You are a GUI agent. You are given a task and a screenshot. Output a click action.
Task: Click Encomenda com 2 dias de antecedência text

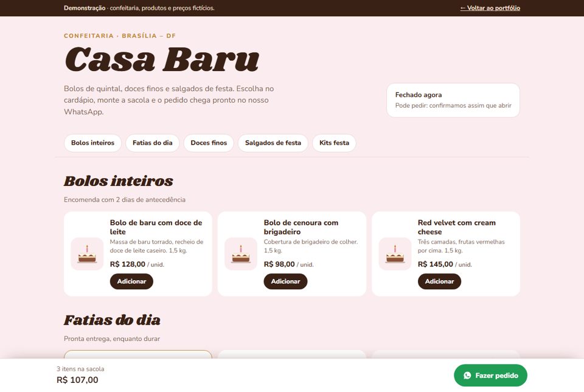(x=124, y=200)
